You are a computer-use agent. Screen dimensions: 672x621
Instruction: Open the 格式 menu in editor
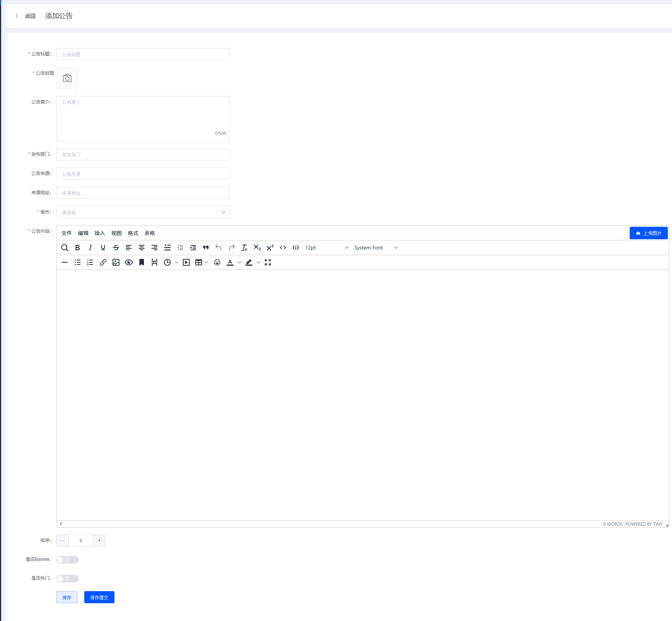(133, 233)
